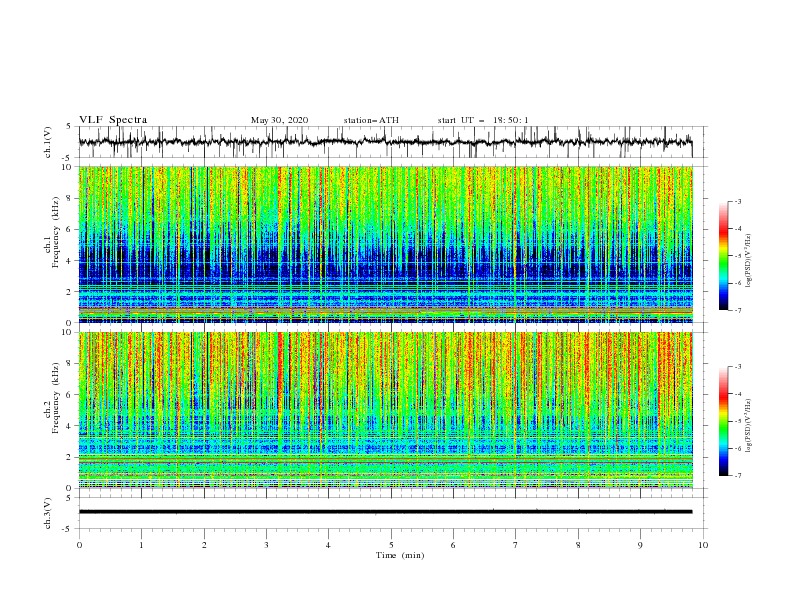
Task: Click the ch.1 colorbar "-3" tick value
Action: pyautogui.click(x=738, y=201)
